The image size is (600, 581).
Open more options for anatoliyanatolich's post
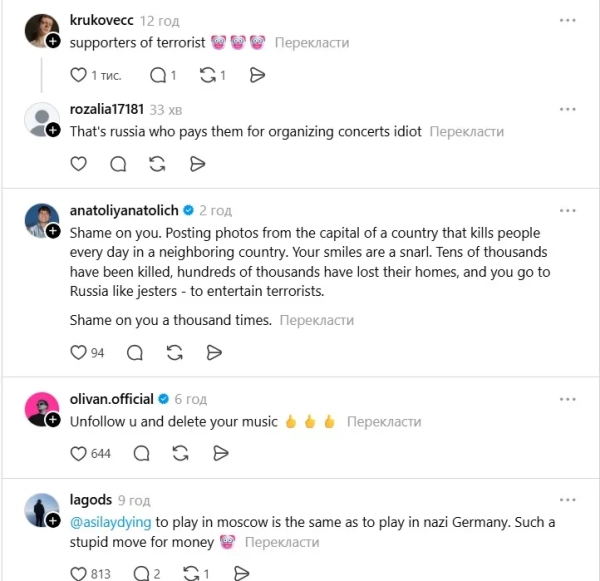coord(568,211)
